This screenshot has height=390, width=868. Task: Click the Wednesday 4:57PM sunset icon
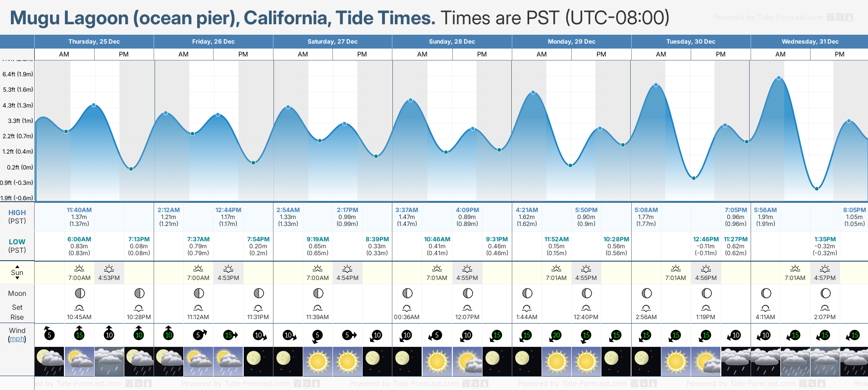click(x=825, y=269)
